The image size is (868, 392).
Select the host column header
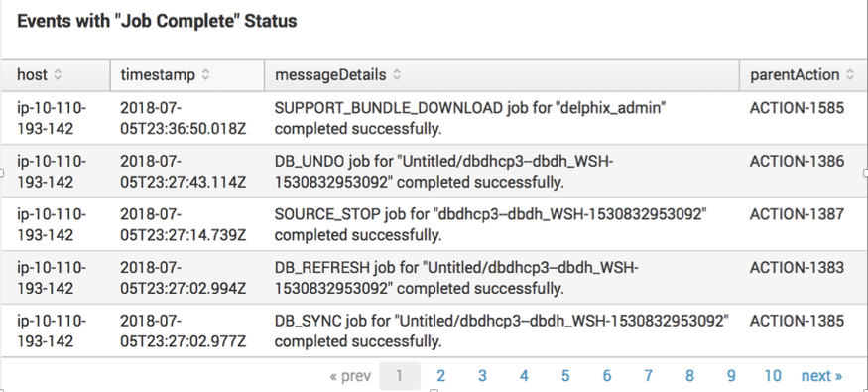coord(56,74)
